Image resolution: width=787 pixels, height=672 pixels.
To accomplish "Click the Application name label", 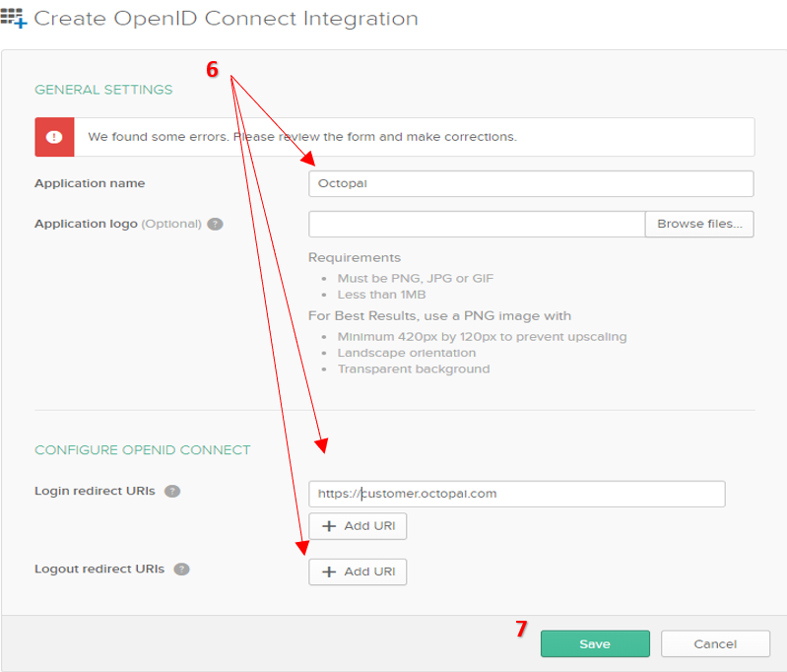I will (90, 183).
